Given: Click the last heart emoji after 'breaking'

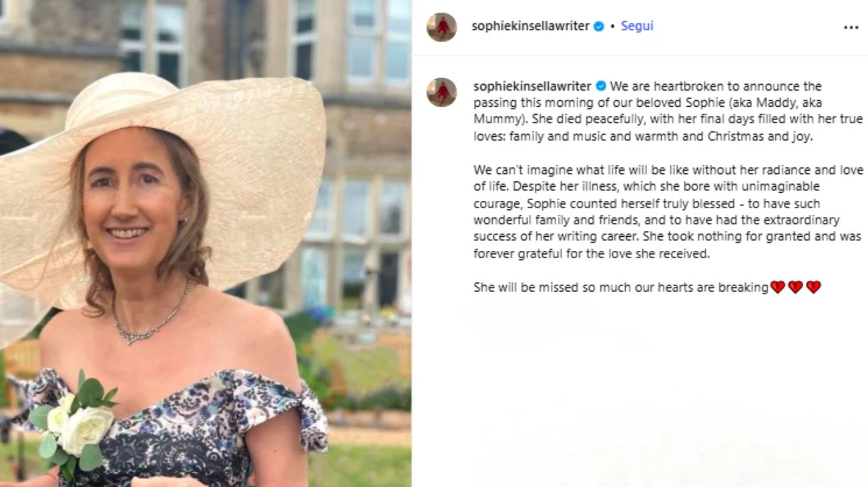Looking at the screenshot, I should 814,288.
